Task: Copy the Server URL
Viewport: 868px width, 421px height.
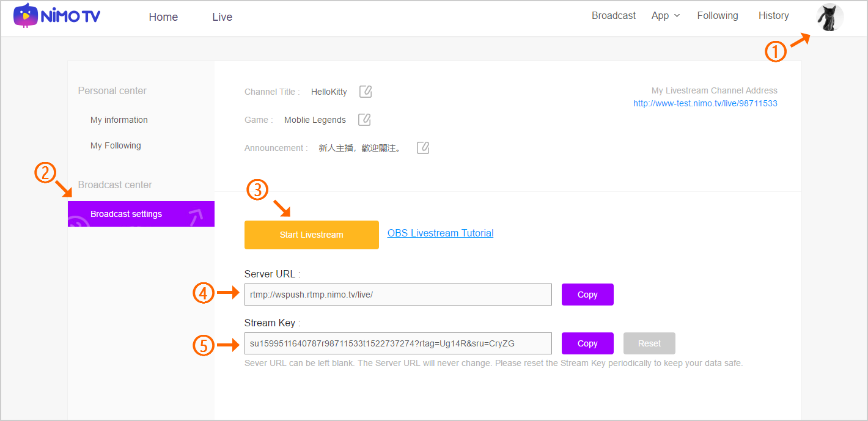Action: coord(587,295)
